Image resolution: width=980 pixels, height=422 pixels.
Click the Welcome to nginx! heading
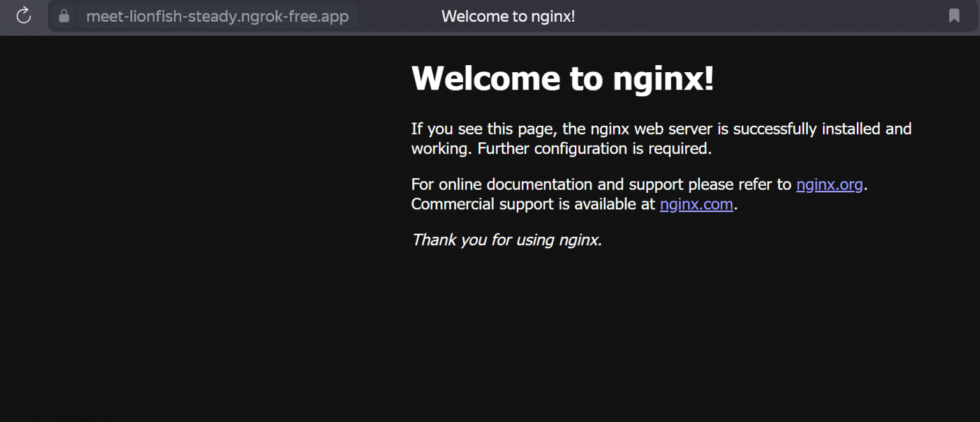pyautogui.click(x=562, y=79)
